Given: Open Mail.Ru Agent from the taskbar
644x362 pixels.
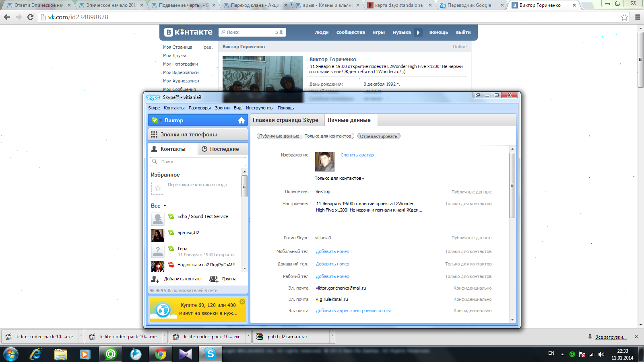Looking at the screenshot, I should tap(111, 354).
